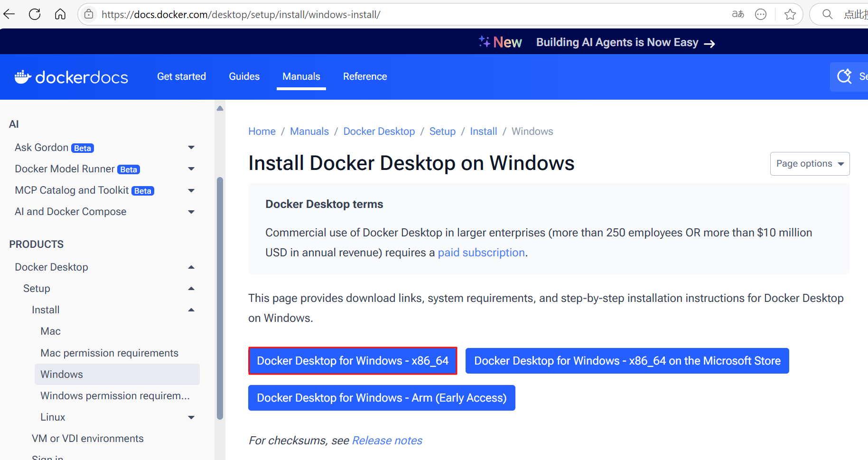Open the Page options dropdown
This screenshot has height=460, width=868.
tap(810, 163)
